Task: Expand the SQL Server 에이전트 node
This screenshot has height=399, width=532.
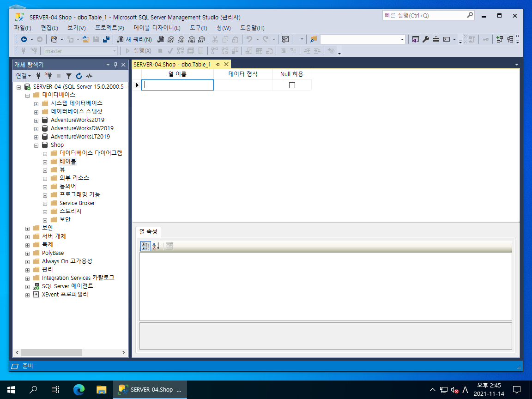Action: 28,287
